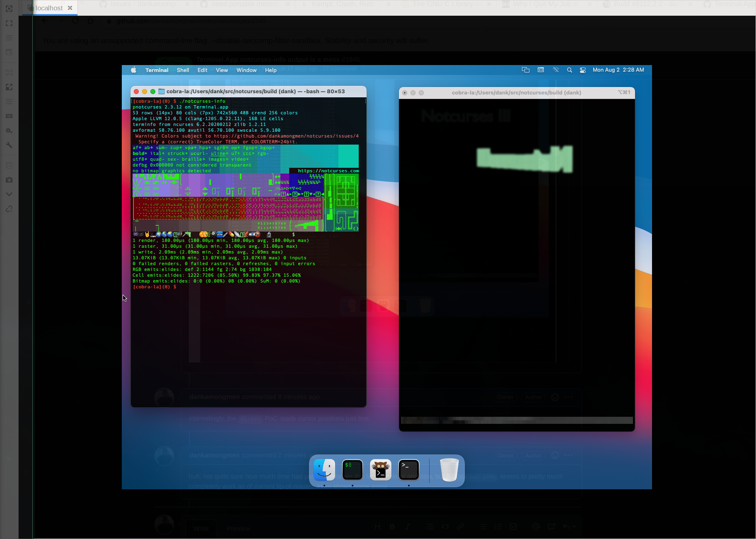Toggle italic formatting in the comment editor
The image size is (756, 539).
click(408, 527)
